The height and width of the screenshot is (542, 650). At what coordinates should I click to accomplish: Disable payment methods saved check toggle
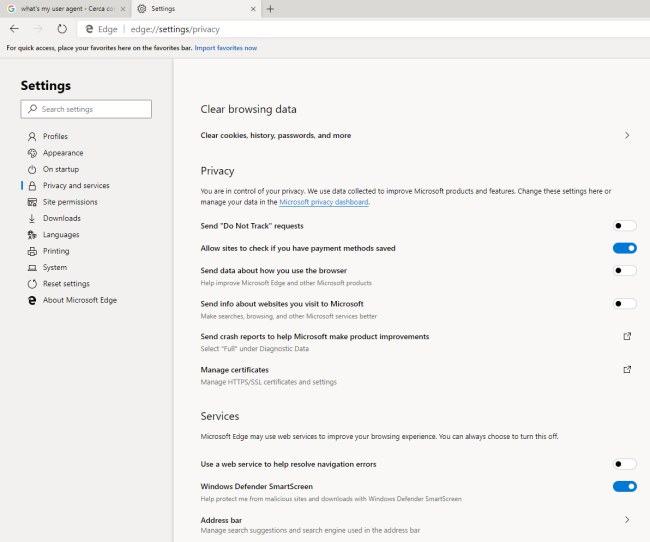(624, 248)
